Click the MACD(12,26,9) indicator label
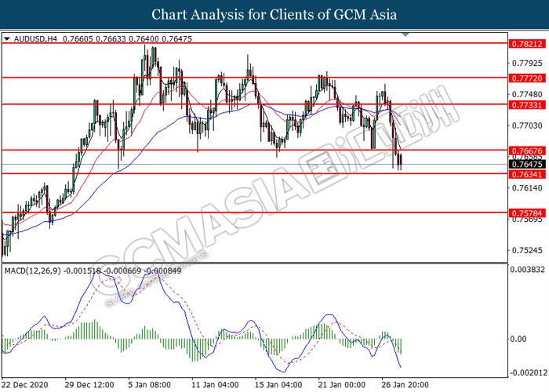Screen dimensions: 549x392 pyautogui.click(x=33, y=271)
